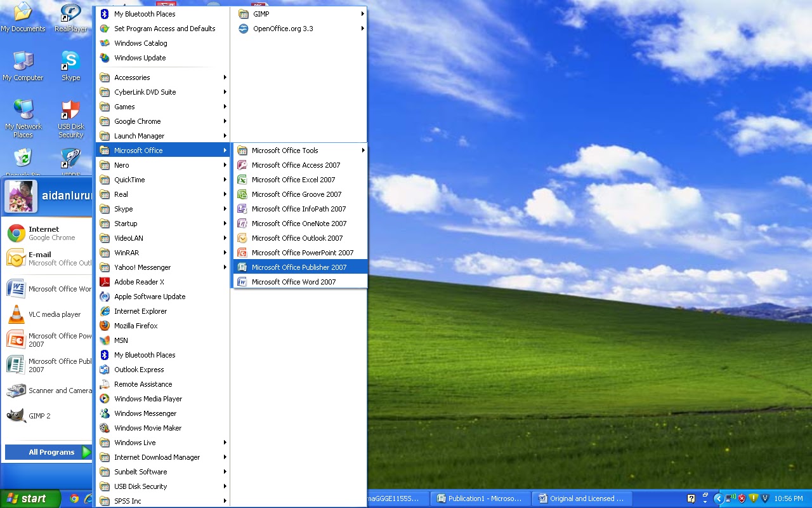Click the Windows Movie Maker icon
Viewport: 812px width, 508px height.
coord(105,428)
